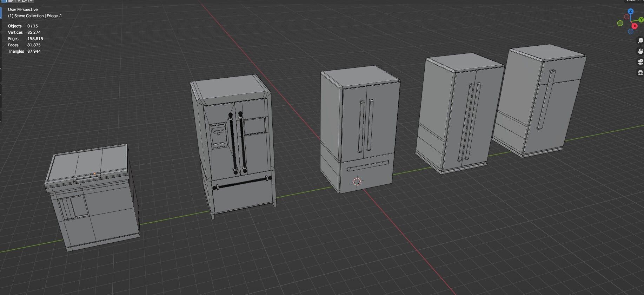
Task: Click the Faces '81,875' statistic
Action: pos(34,45)
